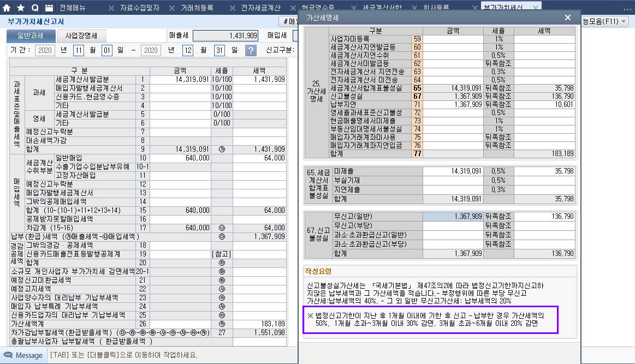Image resolution: width=635 pixels, height=364 pixels.
Task: Click the 과소·초과환급신고(부당) amount cell
Action: click(453, 244)
